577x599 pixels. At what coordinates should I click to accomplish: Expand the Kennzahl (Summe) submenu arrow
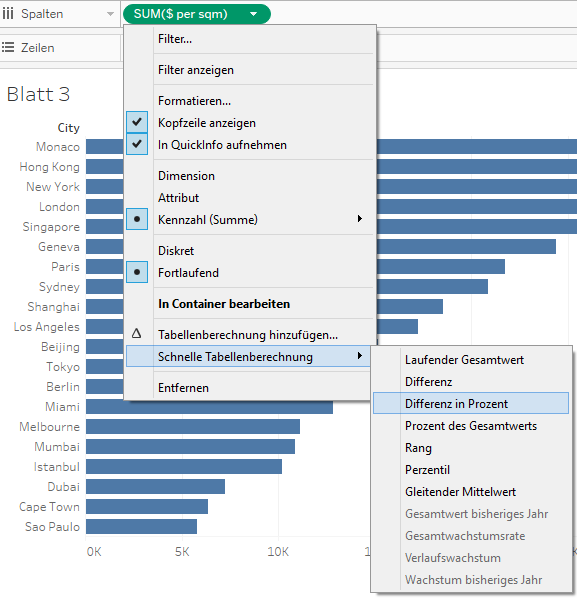360,219
